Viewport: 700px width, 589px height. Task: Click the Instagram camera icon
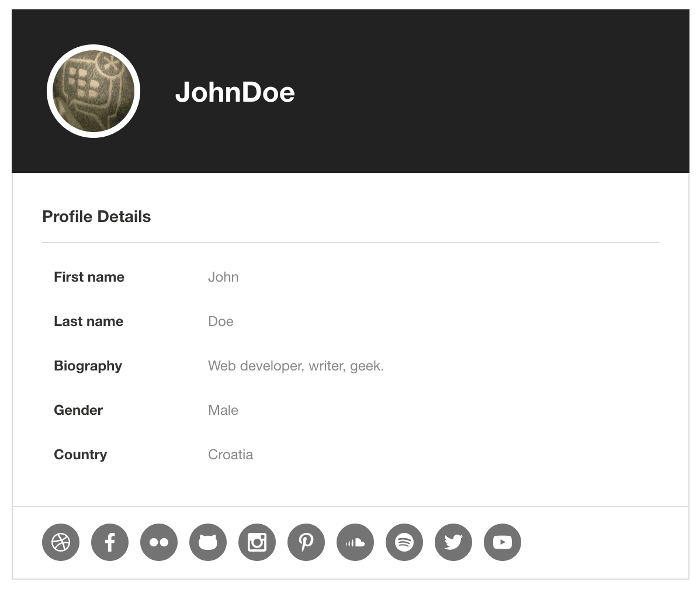(257, 542)
